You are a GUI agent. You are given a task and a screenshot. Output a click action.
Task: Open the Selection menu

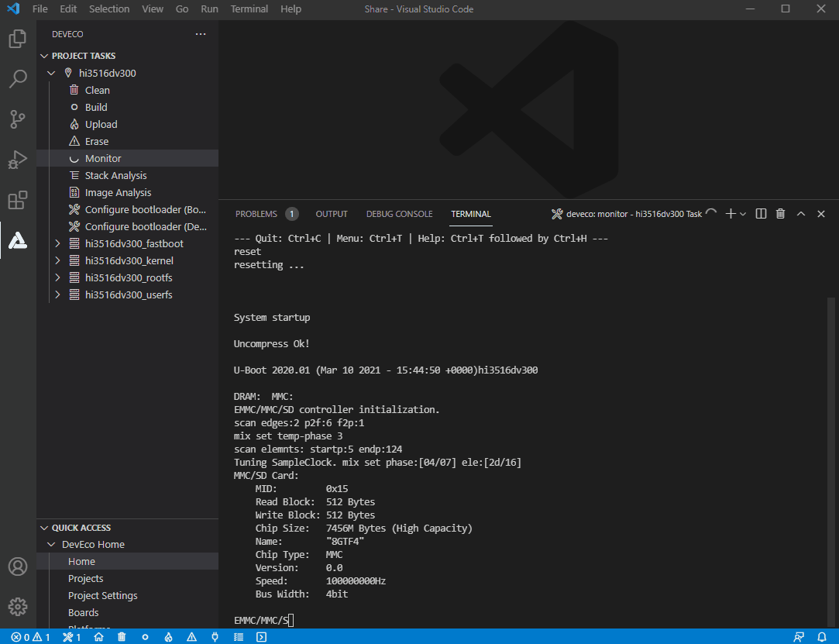pyautogui.click(x=109, y=9)
